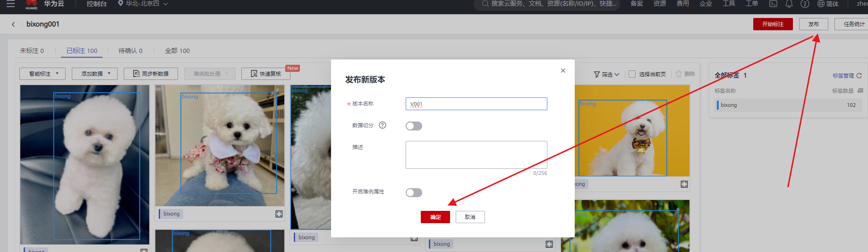
Task: Open the 备案 top menu
Action: pos(637,4)
